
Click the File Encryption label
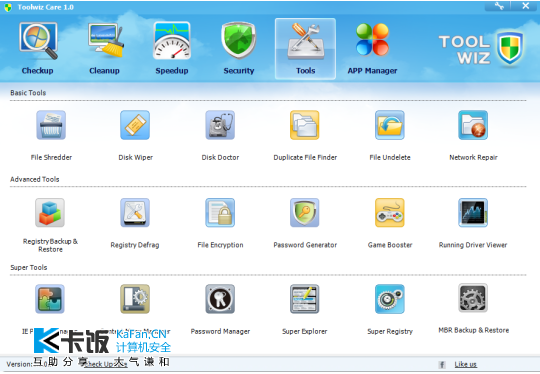(x=220, y=245)
